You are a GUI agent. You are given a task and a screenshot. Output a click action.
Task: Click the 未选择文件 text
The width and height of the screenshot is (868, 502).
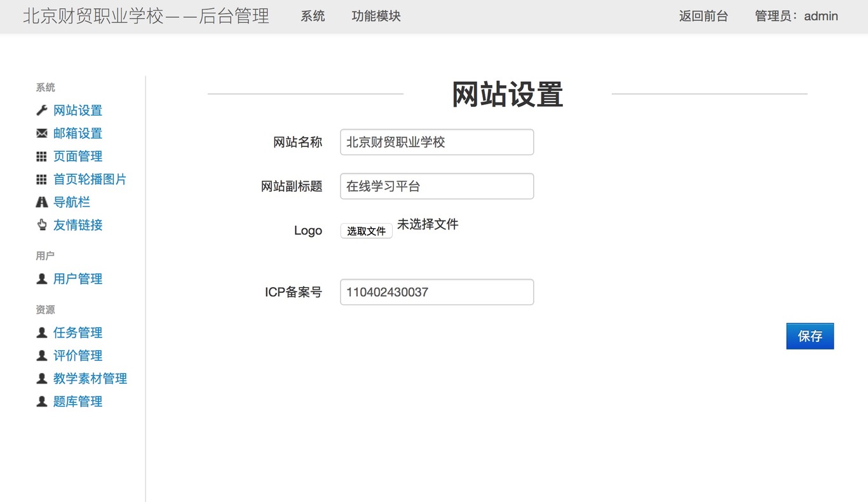428,224
